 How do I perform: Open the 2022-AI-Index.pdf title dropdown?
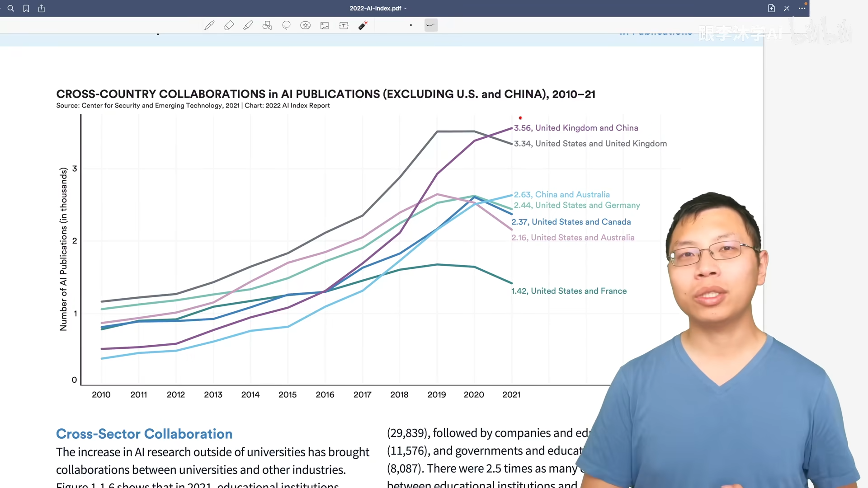point(378,8)
